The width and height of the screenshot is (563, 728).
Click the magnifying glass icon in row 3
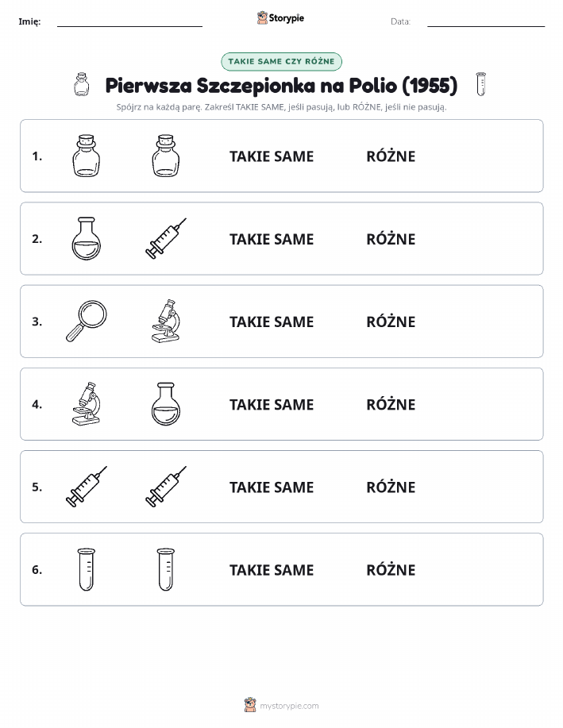tap(87, 322)
